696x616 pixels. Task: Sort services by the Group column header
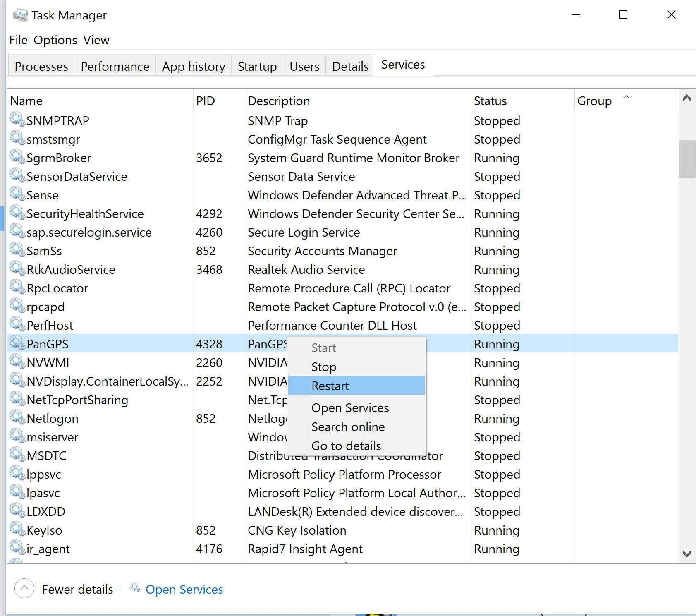[x=594, y=101]
